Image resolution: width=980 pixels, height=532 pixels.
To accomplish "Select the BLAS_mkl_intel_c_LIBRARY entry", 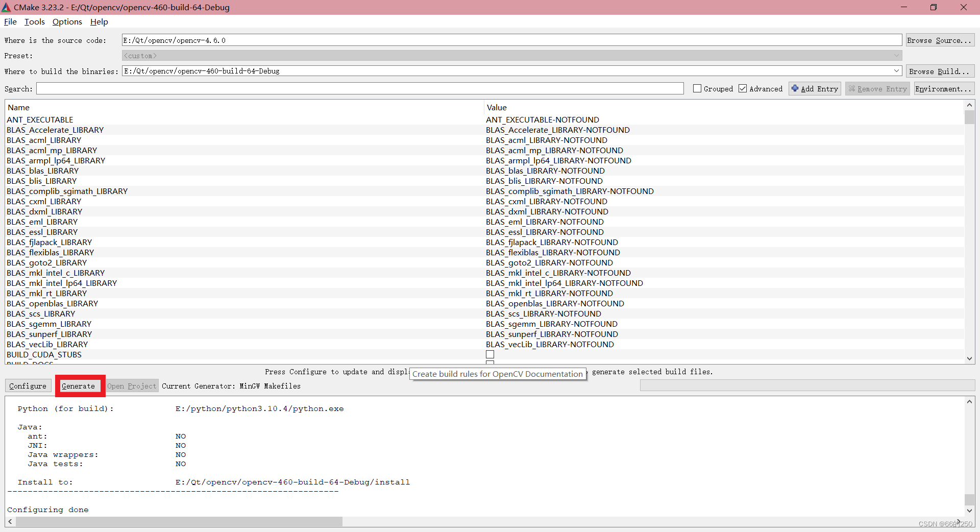I will [56, 273].
